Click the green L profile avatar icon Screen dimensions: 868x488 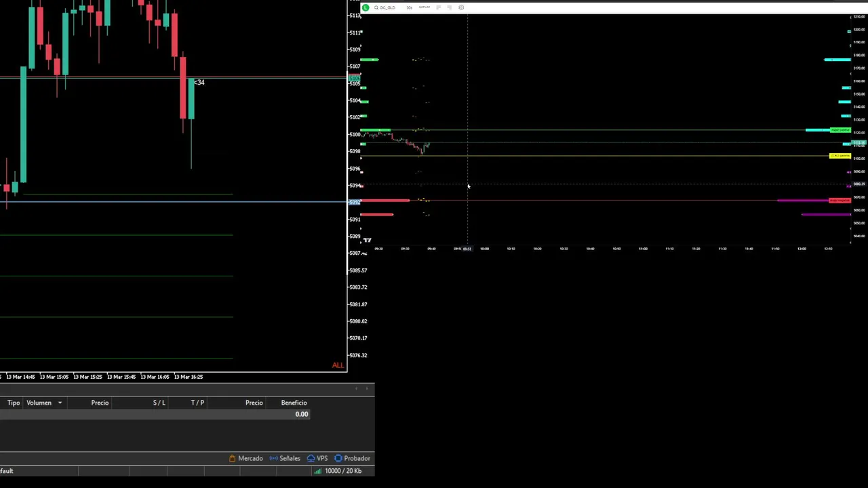pos(366,7)
